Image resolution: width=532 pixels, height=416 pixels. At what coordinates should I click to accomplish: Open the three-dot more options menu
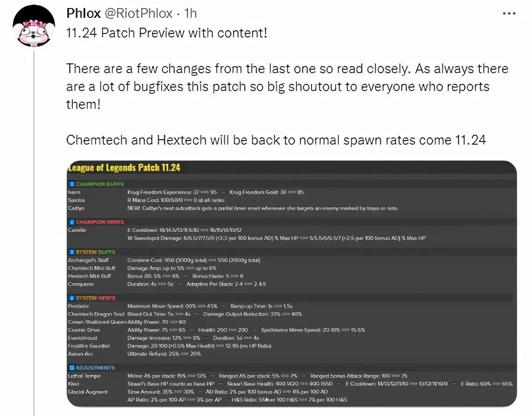click(x=509, y=13)
